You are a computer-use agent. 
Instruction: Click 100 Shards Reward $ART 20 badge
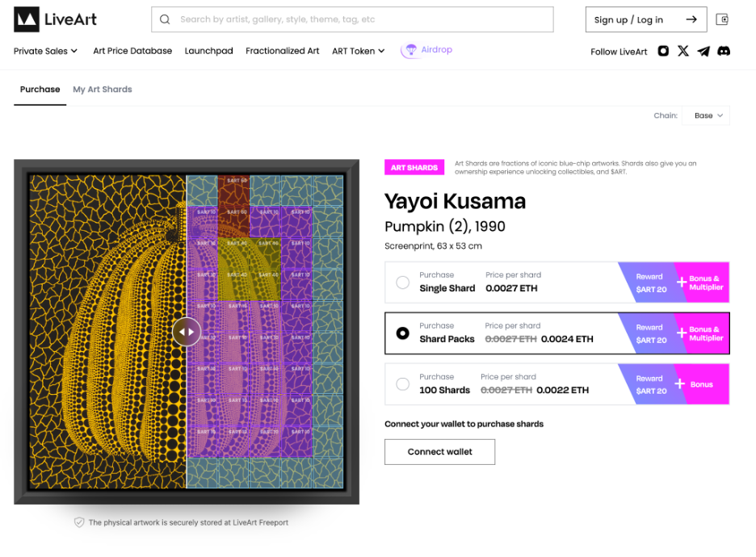click(x=651, y=384)
